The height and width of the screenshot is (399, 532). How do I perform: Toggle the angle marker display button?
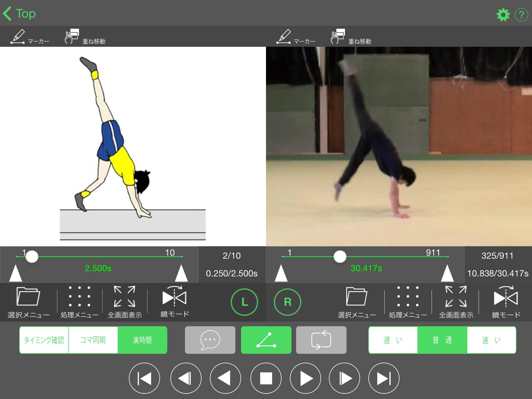click(x=266, y=340)
